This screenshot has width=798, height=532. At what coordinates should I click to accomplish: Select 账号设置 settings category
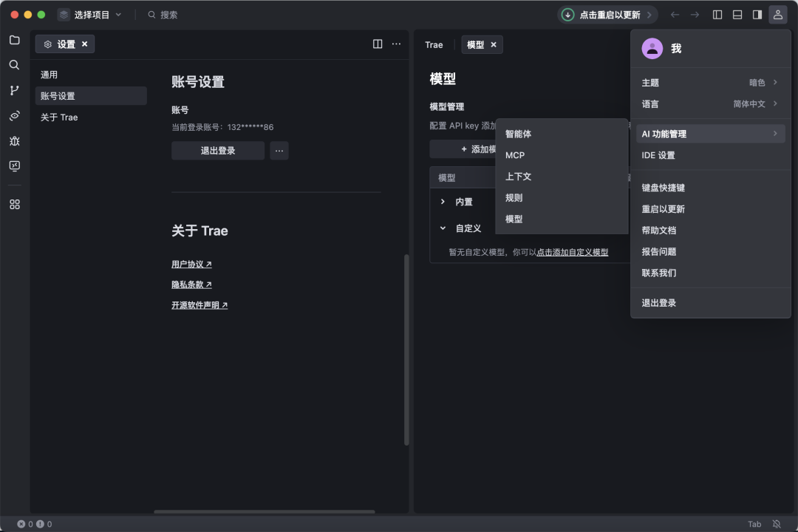point(91,96)
